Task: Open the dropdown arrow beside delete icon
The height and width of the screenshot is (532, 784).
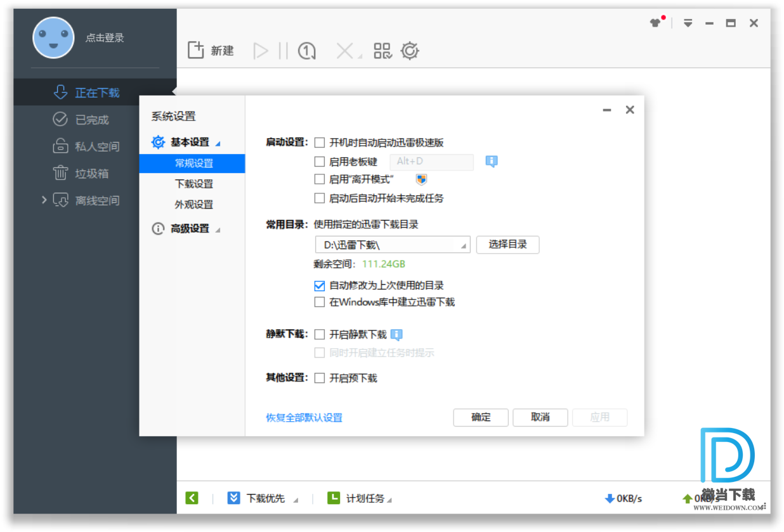Action: click(x=360, y=56)
